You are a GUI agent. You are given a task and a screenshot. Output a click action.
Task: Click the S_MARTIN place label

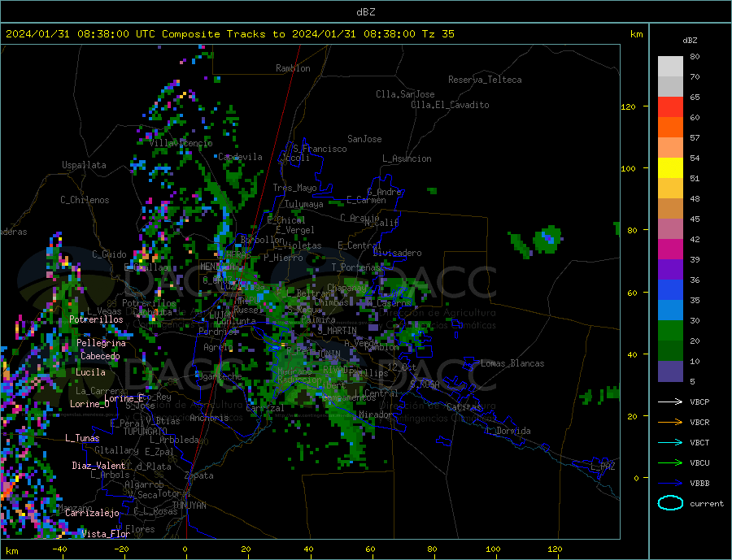click(x=337, y=331)
